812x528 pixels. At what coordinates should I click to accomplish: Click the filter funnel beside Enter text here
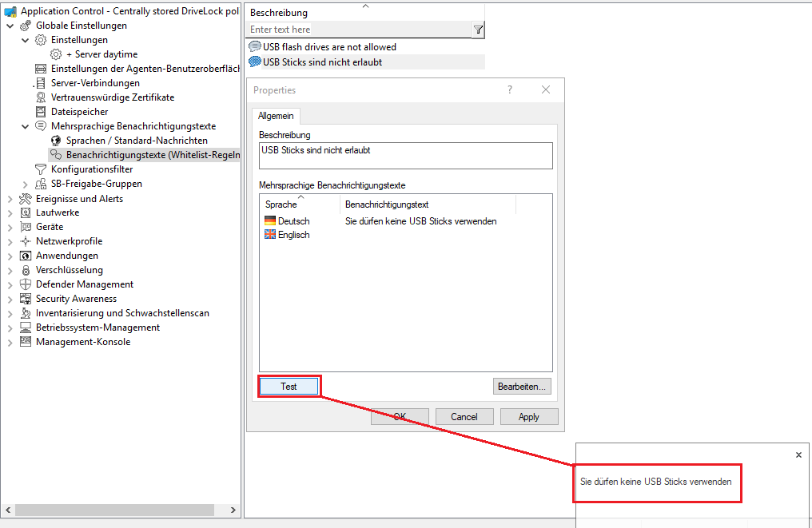click(479, 30)
